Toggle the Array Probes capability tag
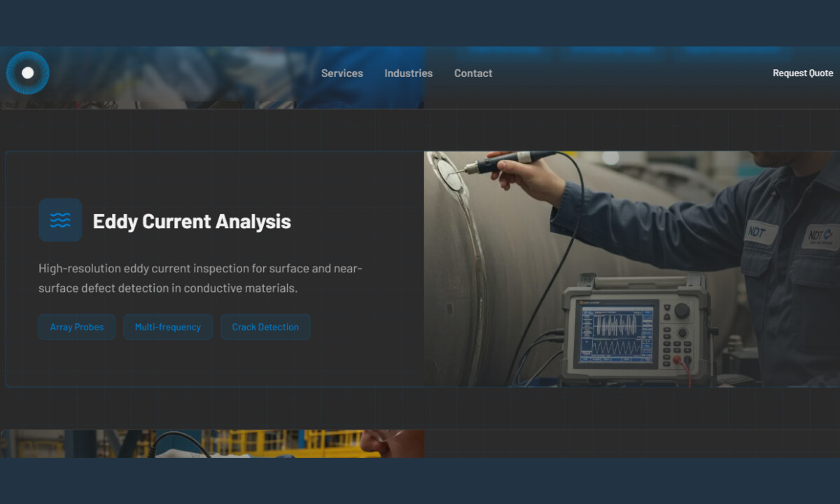840x504 pixels. click(x=76, y=327)
